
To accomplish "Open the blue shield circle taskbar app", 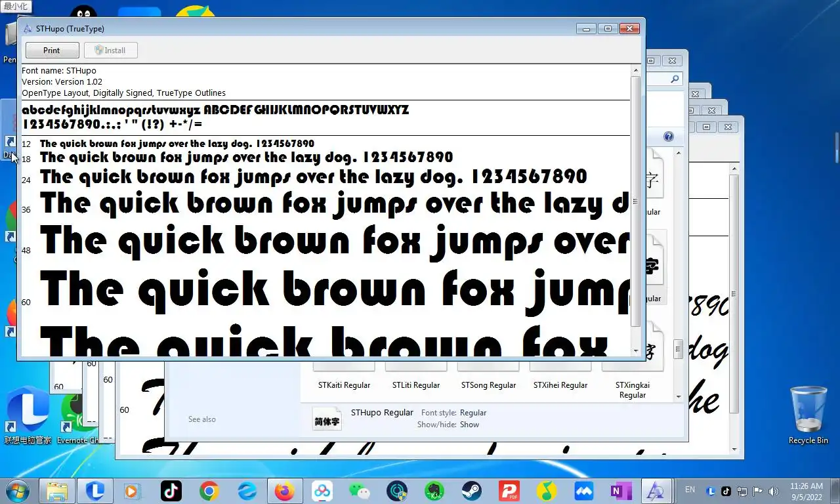I will pyautogui.click(x=397, y=491).
